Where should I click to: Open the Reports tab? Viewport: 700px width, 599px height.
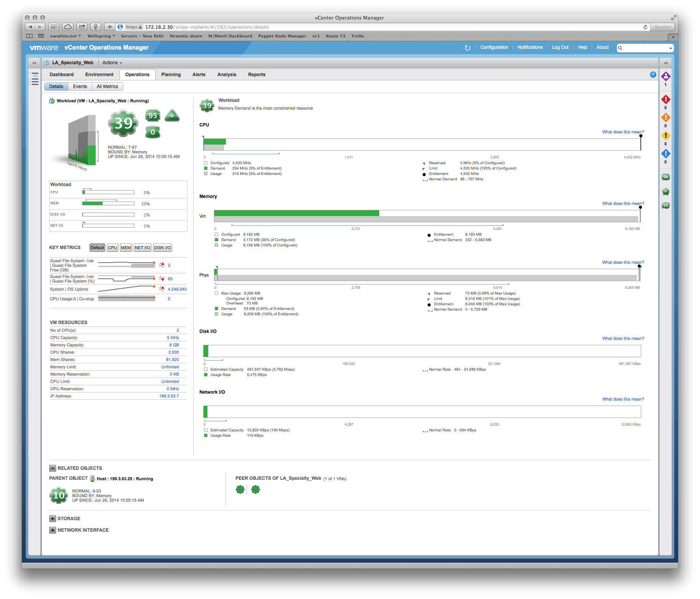tap(257, 75)
